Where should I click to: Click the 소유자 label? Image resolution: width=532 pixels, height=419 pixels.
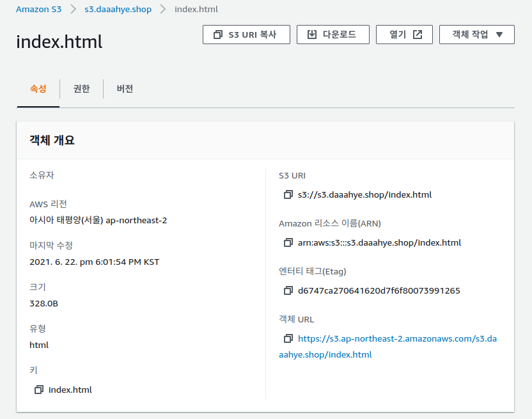42,175
